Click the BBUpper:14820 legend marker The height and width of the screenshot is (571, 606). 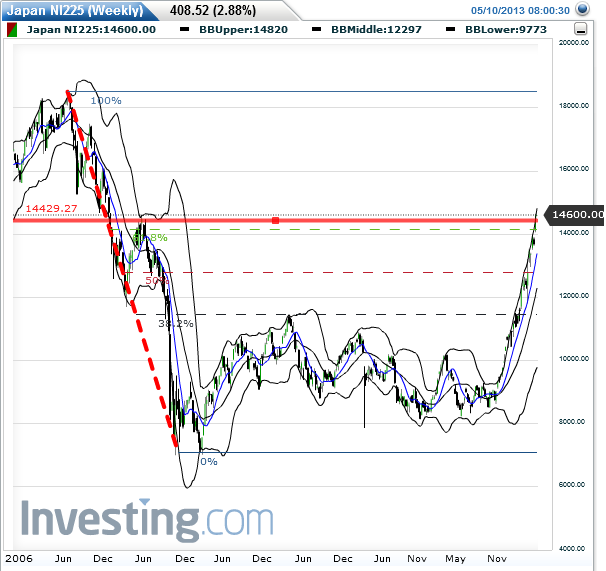tap(185, 29)
